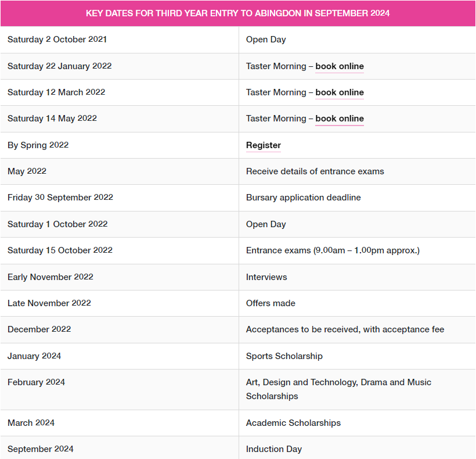
Task: Select the date Saturday 15 October 2022
Action: pos(60,250)
